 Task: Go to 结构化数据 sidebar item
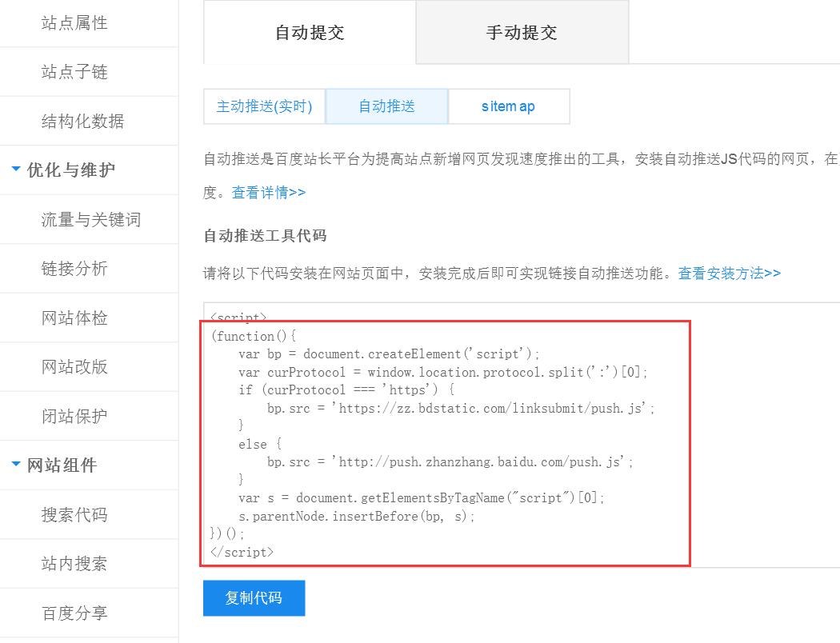(82, 121)
